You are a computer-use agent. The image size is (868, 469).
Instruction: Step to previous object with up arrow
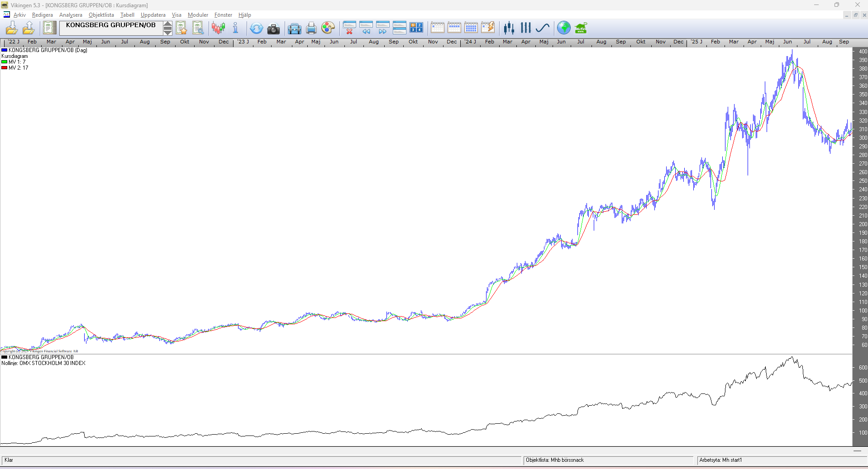[x=167, y=24]
